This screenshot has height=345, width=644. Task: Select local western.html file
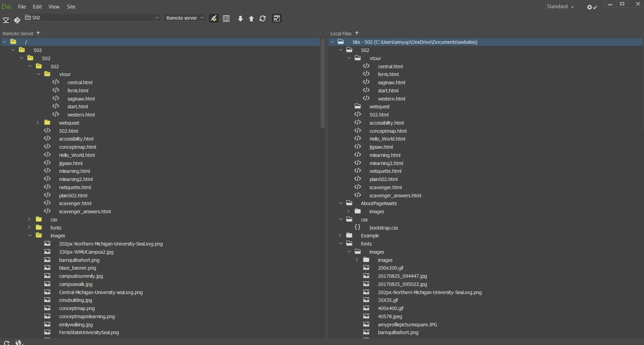(391, 99)
